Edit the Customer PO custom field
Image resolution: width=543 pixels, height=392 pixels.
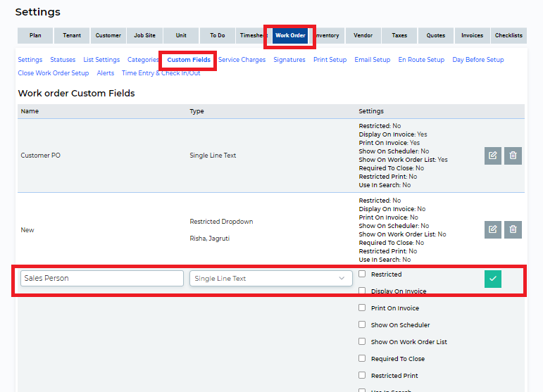pos(493,156)
